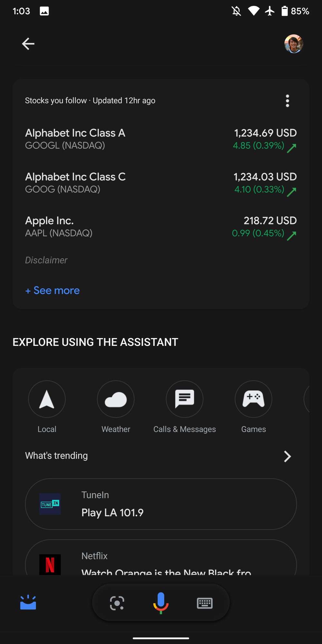322x644 pixels.
Task: Open the user profile avatar
Action: click(293, 44)
